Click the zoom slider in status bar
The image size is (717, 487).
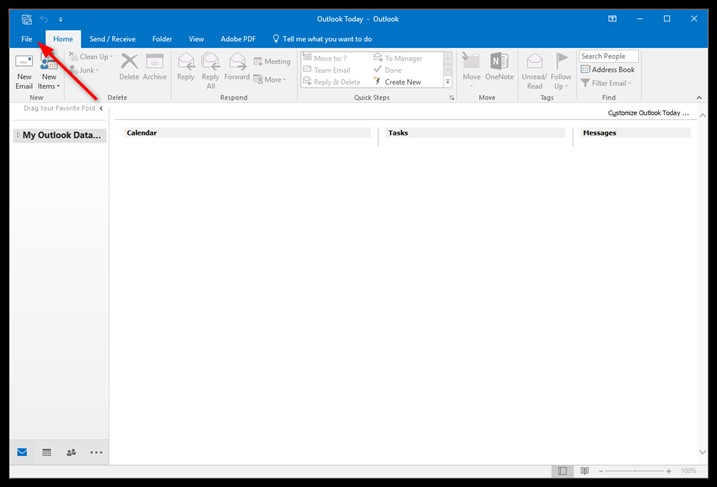pyautogui.click(x=635, y=471)
